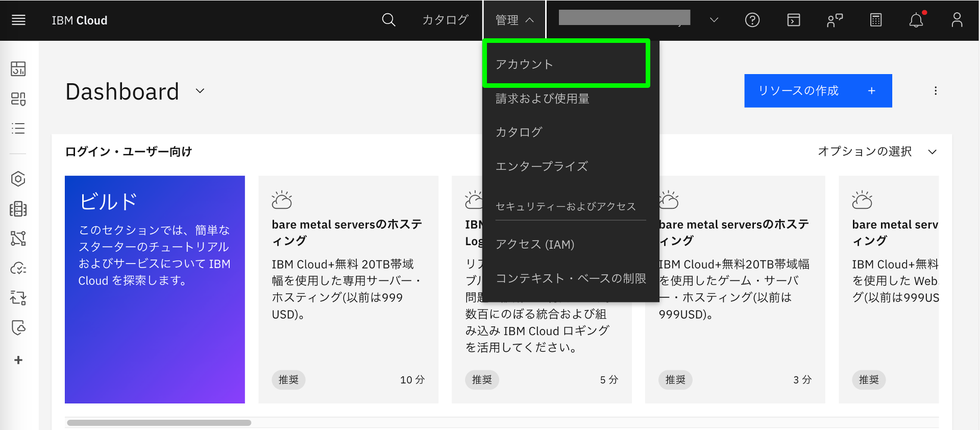Collapse the 管理 menu in the header
The height and width of the screenshot is (430, 980).
(x=514, y=20)
